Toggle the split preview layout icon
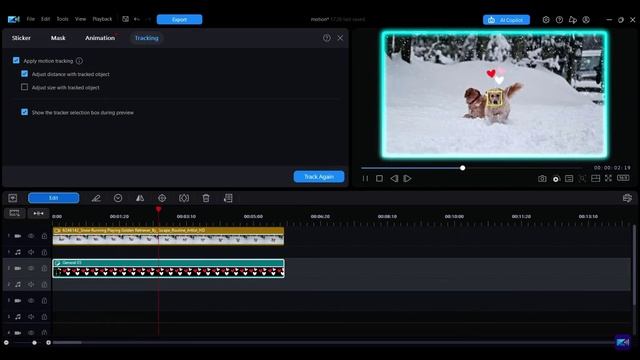This screenshot has width=640, height=360. coord(596,178)
